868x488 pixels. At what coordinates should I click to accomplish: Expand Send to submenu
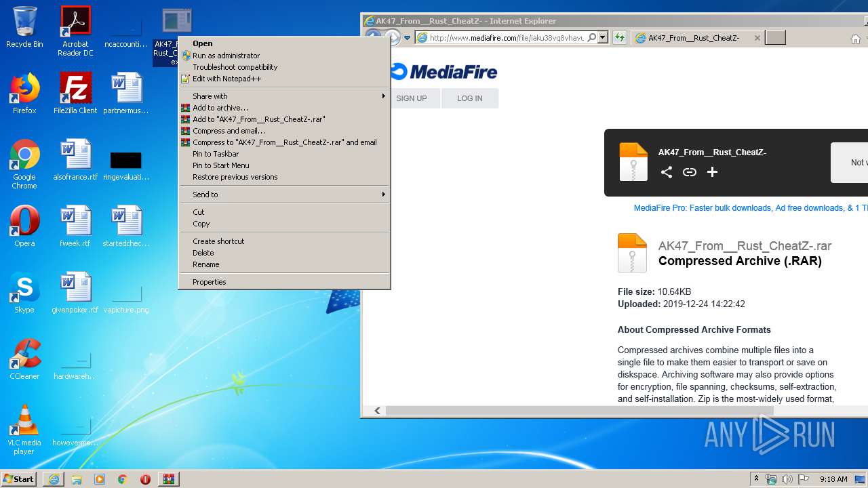tap(284, 195)
